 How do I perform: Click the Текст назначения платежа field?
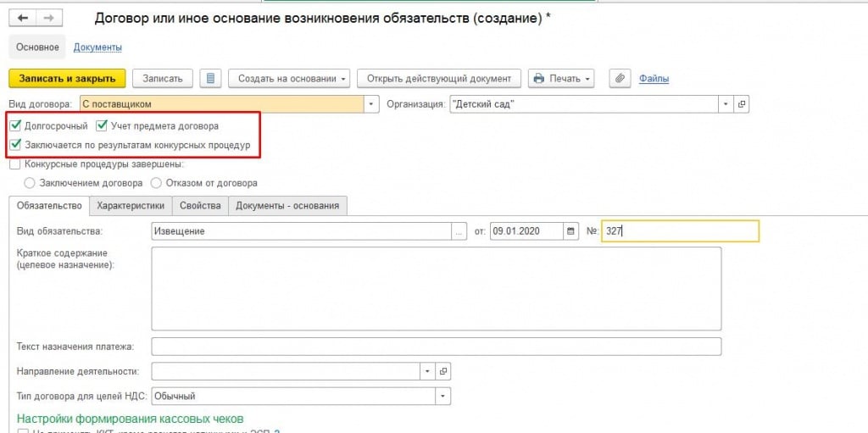point(436,347)
